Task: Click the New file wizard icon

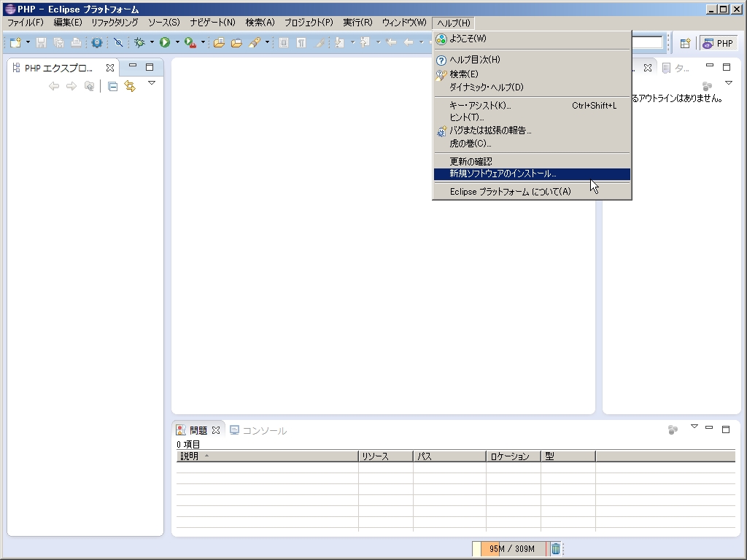Action: 16,43
